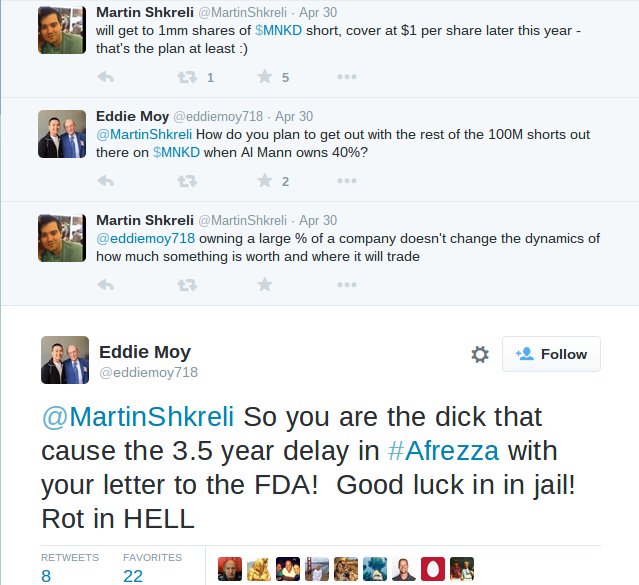This screenshot has width=639, height=585.
Task: Open the gear settings menu
Action: [x=480, y=355]
